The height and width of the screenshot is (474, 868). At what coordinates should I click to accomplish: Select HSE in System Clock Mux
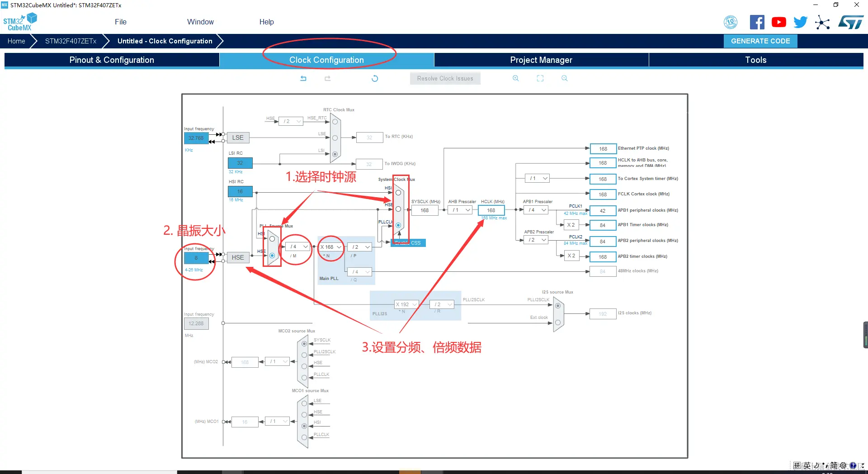[x=398, y=209]
